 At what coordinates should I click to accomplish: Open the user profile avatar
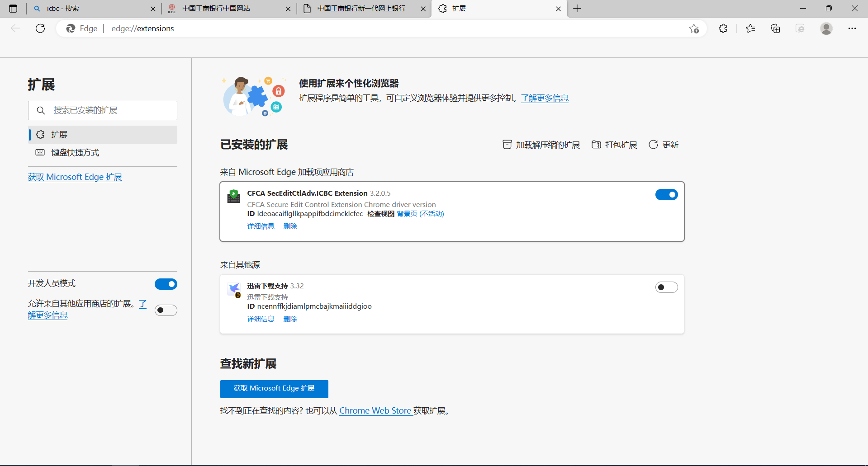pyautogui.click(x=826, y=28)
